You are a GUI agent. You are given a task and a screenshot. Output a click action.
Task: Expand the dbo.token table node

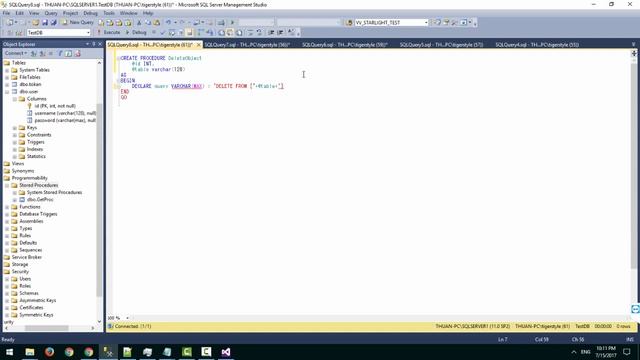click(x=7, y=84)
